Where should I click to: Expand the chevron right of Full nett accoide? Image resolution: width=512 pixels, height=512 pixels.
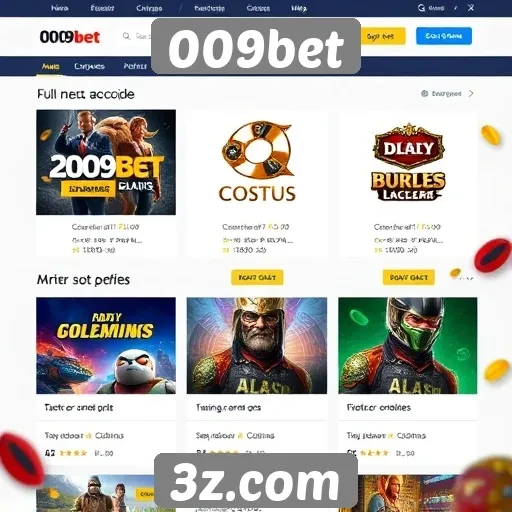point(471,93)
